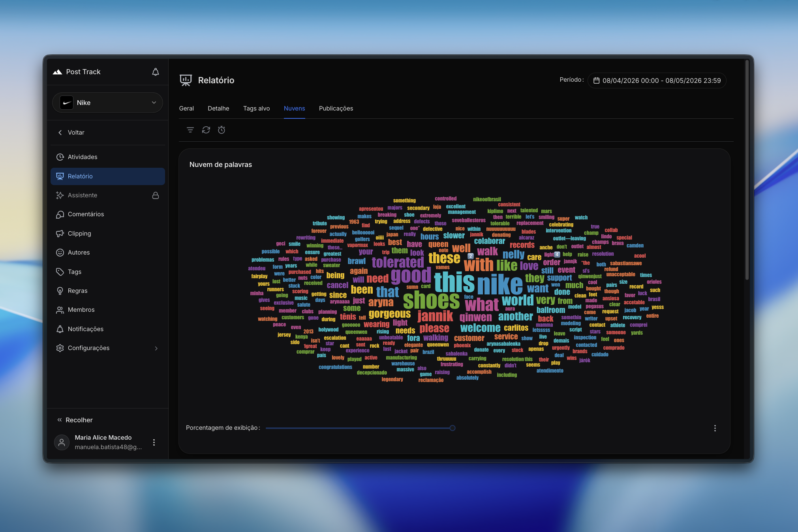Open Regras in the sidebar

pos(107,291)
